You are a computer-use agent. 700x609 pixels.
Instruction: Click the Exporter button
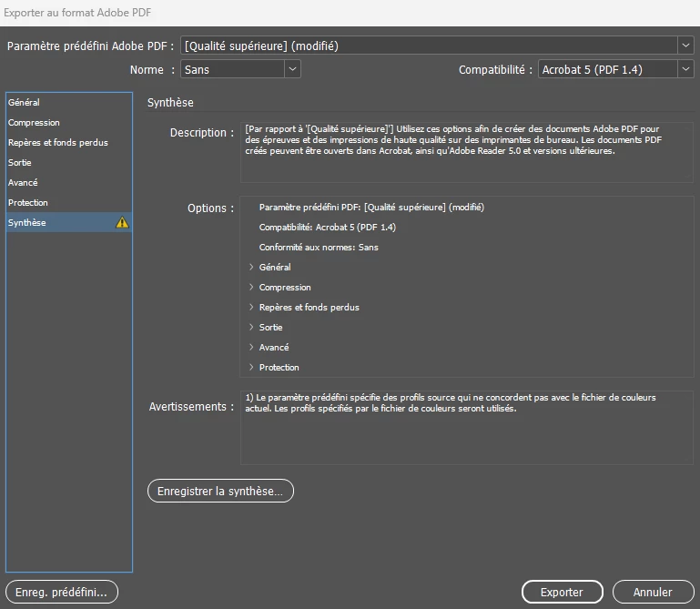coord(562,592)
